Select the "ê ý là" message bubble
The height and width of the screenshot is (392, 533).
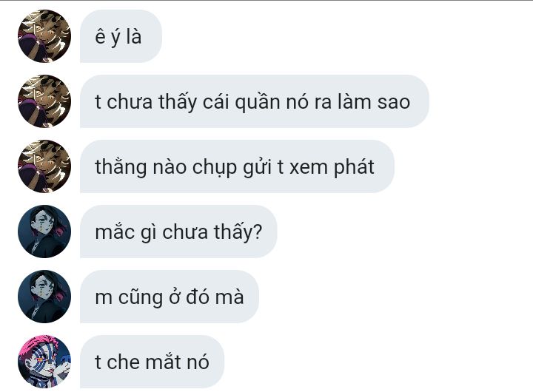121,36
